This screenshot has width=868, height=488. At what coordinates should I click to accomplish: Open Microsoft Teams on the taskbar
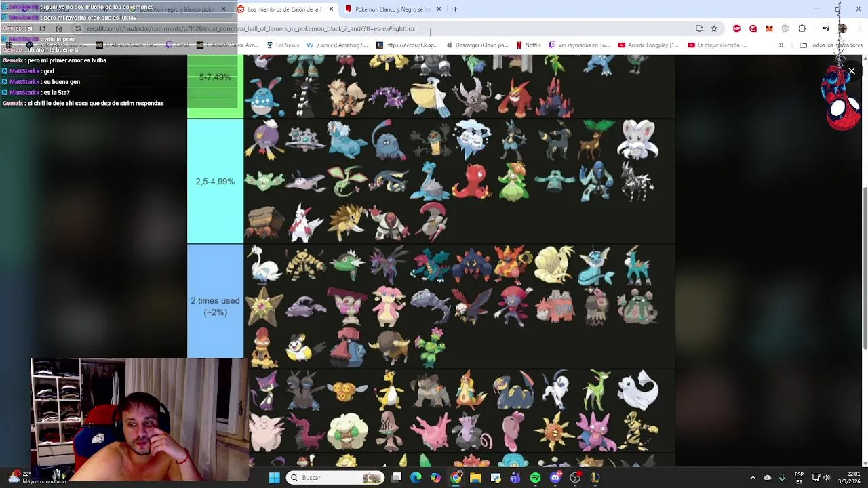(515, 478)
